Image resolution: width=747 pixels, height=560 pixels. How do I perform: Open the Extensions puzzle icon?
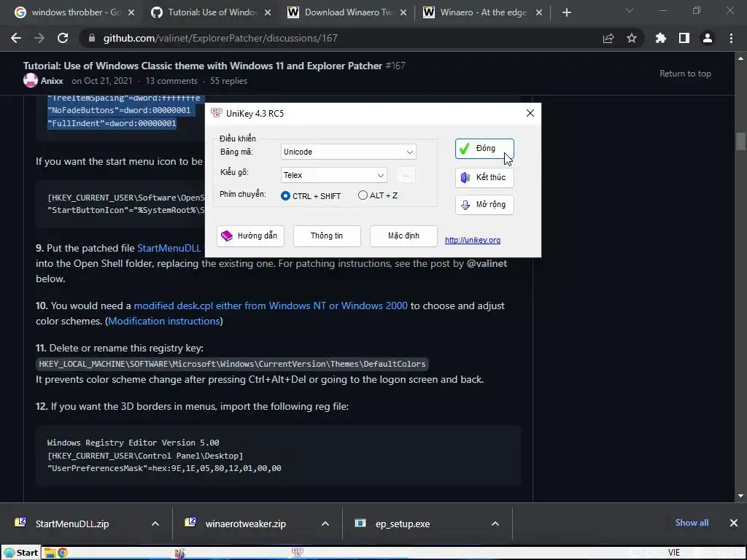pyautogui.click(x=661, y=38)
